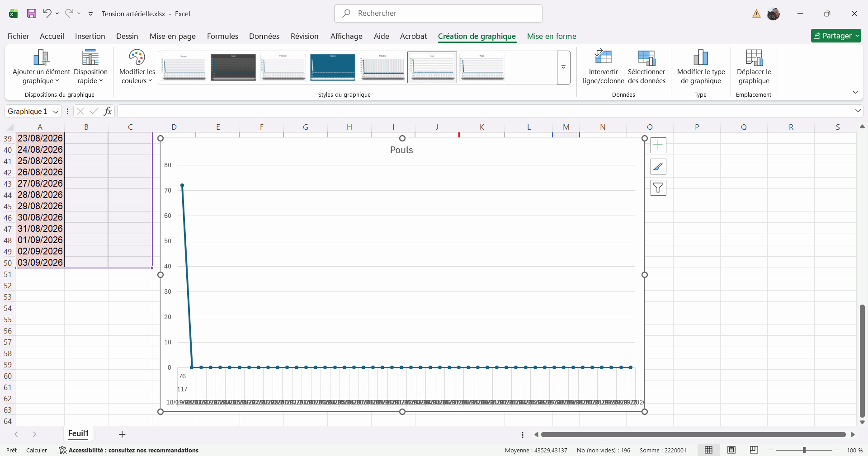Click the Intervertir ligne/colonne icon
This screenshot has width=868, height=456.
[603, 57]
